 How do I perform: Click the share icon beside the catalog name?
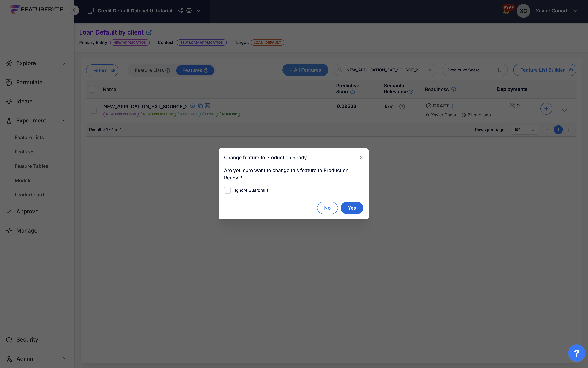click(181, 11)
